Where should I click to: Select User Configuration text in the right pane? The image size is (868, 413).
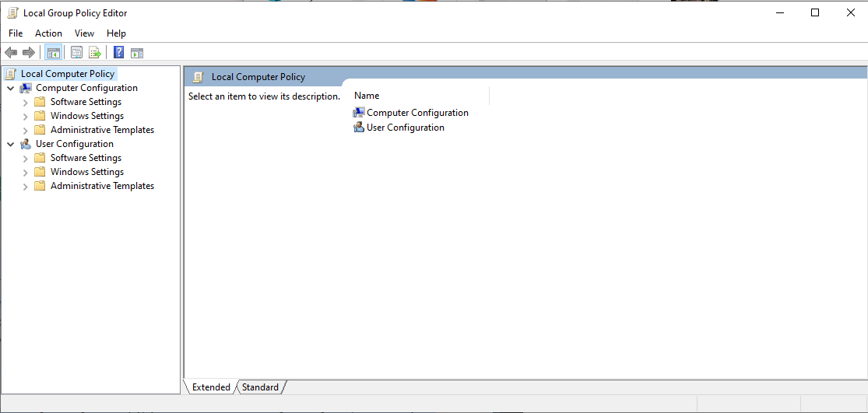(x=406, y=128)
